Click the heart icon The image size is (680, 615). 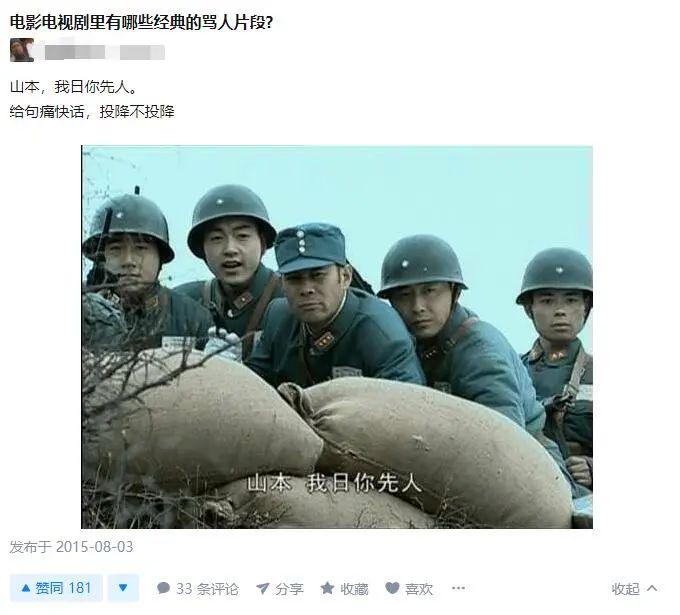coord(392,588)
